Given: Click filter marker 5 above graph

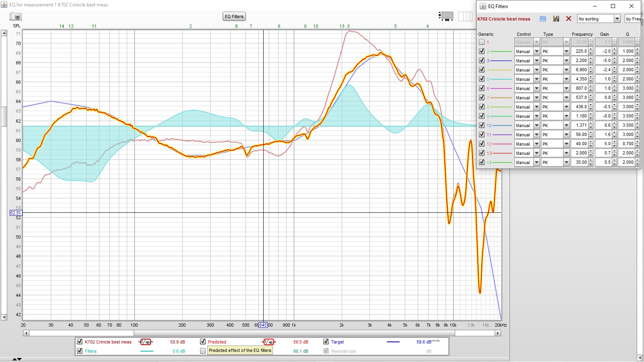Looking at the screenshot, I should point(395,26).
